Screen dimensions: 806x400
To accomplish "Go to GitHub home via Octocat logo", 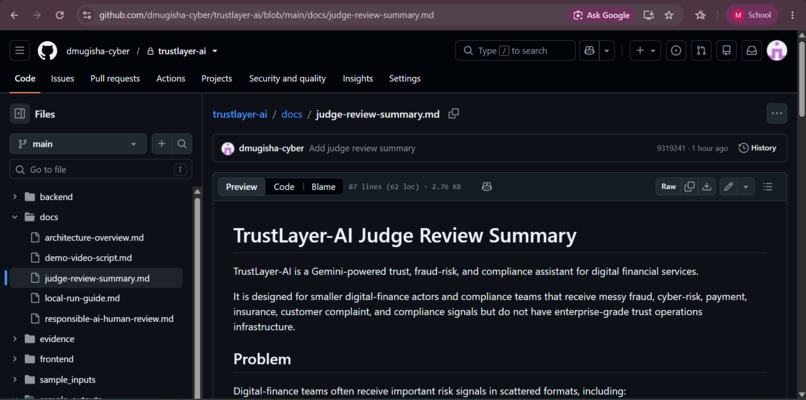I will point(47,51).
